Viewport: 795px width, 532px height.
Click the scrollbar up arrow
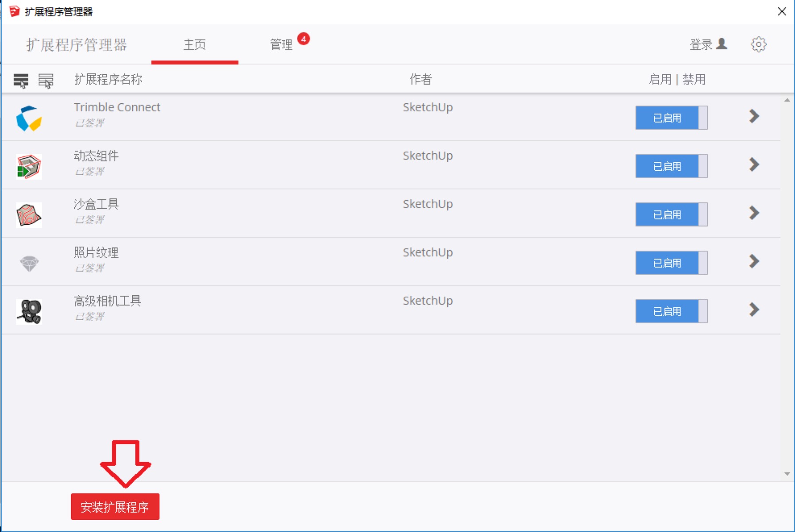coord(787,100)
